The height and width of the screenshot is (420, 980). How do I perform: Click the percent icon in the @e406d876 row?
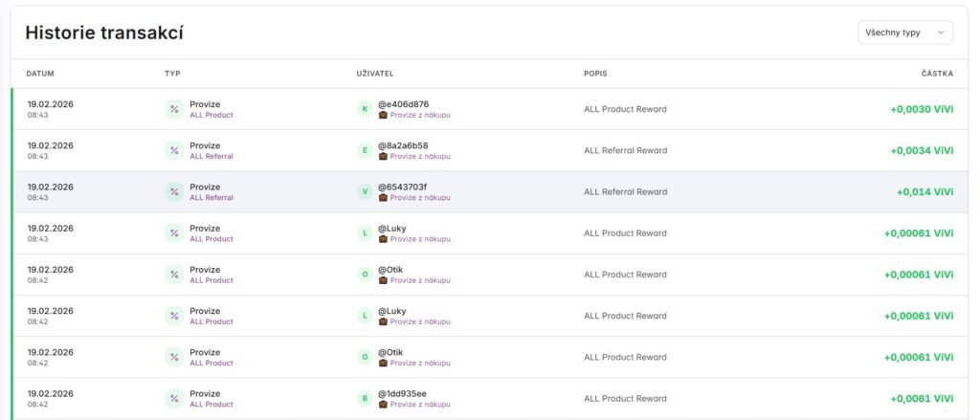tap(174, 109)
